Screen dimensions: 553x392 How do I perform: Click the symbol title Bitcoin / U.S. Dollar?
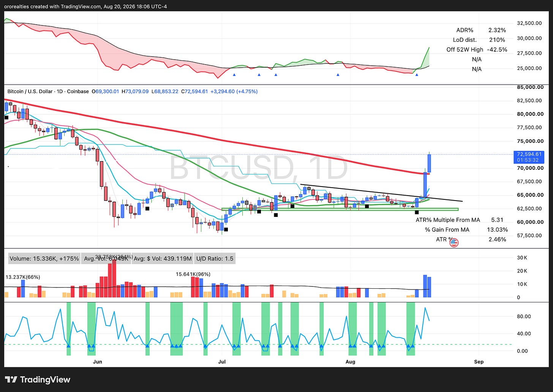tap(32, 92)
